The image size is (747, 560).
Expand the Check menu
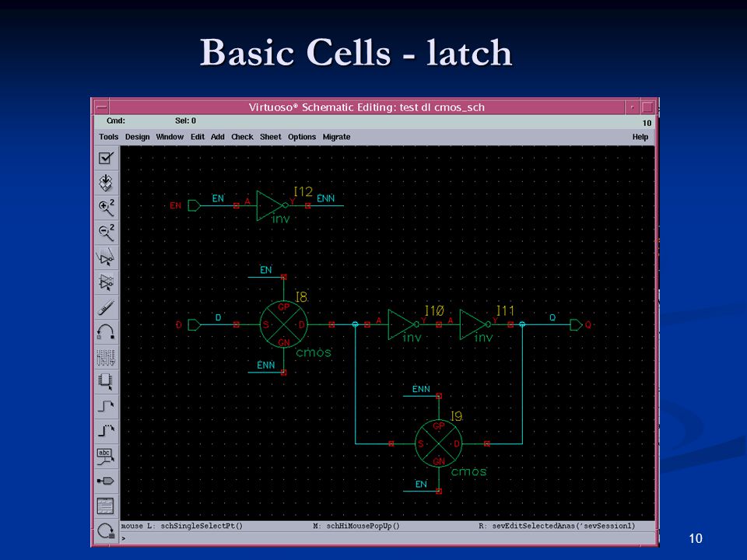pos(242,137)
